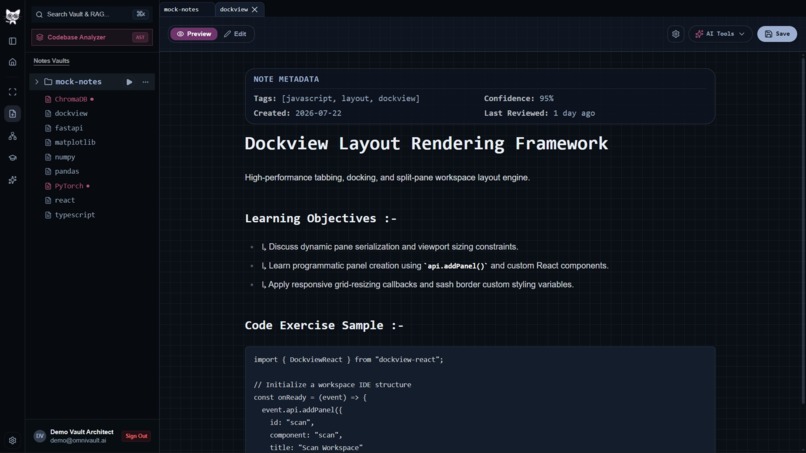Open the numpy note

65,157
